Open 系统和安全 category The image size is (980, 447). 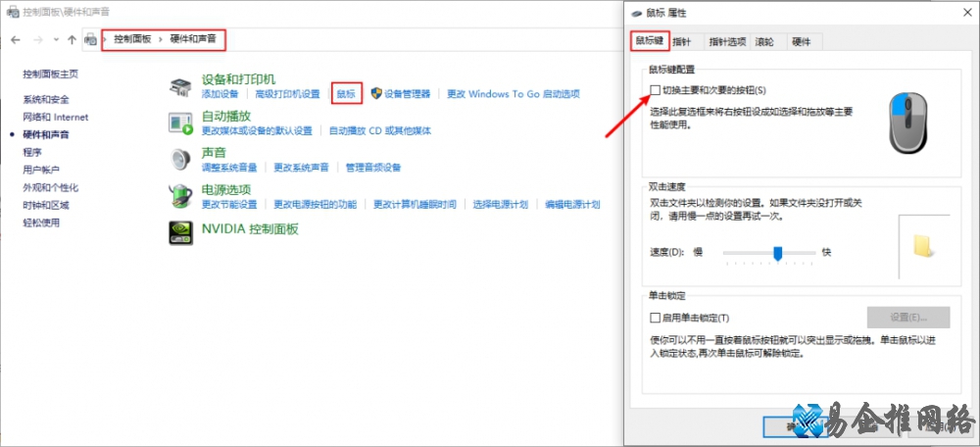click(46, 99)
